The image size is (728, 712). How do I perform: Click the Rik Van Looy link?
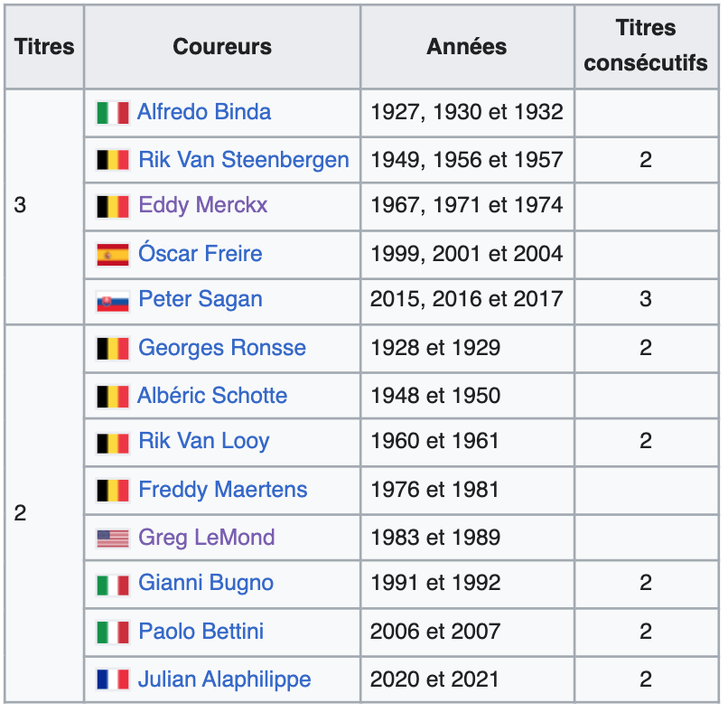click(x=203, y=441)
